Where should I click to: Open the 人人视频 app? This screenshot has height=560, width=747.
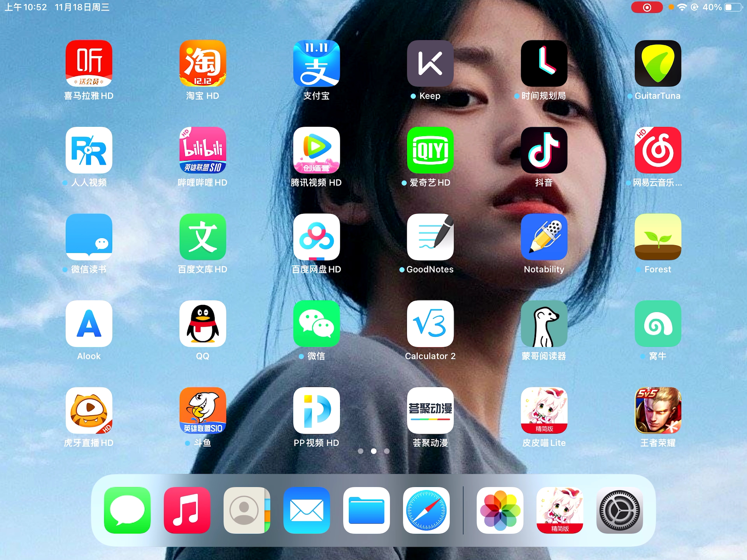pyautogui.click(x=89, y=150)
